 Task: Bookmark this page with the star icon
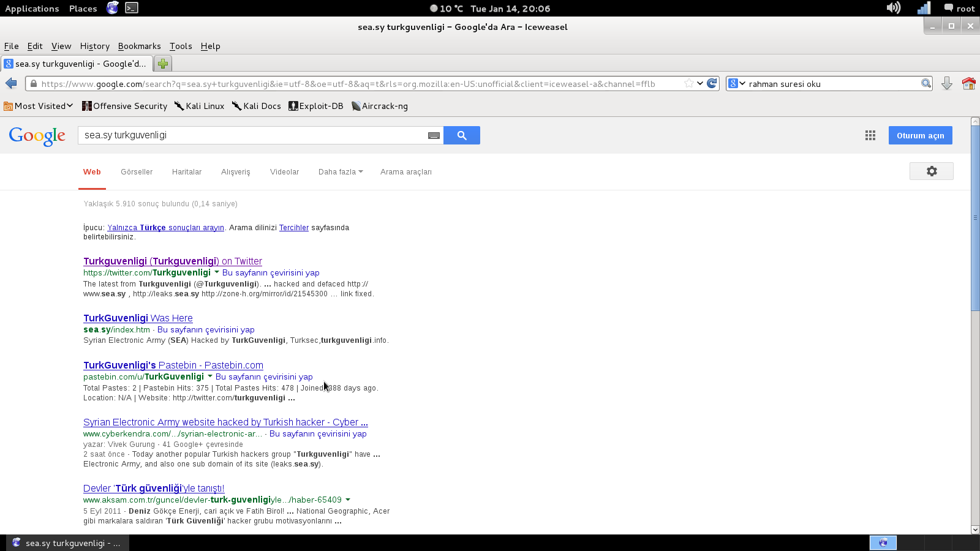tap(689, 83)
